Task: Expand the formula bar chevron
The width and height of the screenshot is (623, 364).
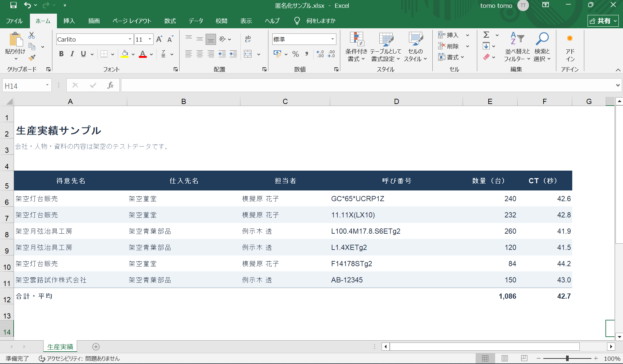Action: [618, 85]
